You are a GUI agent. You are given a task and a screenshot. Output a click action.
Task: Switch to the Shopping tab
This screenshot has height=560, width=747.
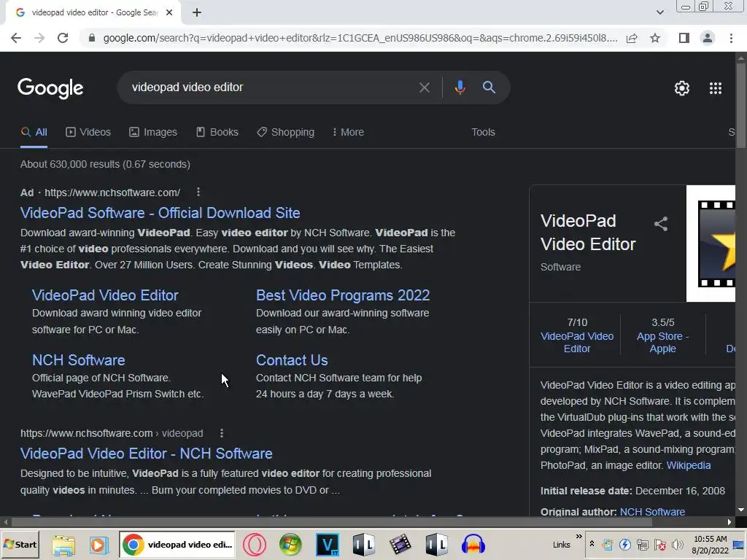285,133
